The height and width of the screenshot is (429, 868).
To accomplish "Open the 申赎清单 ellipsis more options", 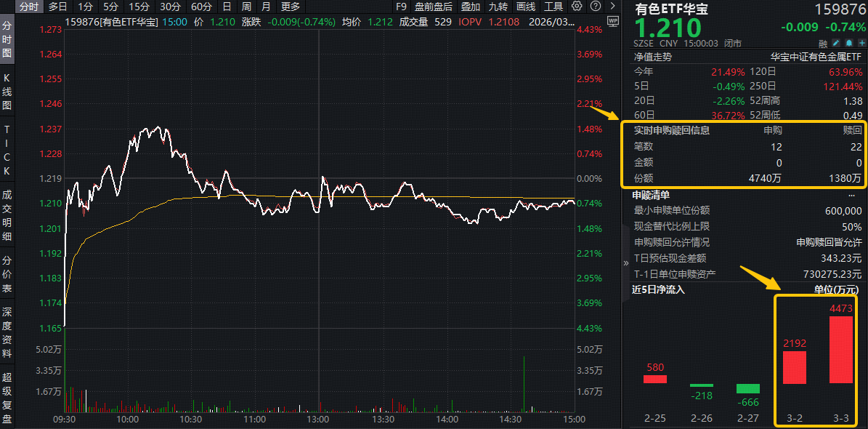I will (x=851, y=195).
